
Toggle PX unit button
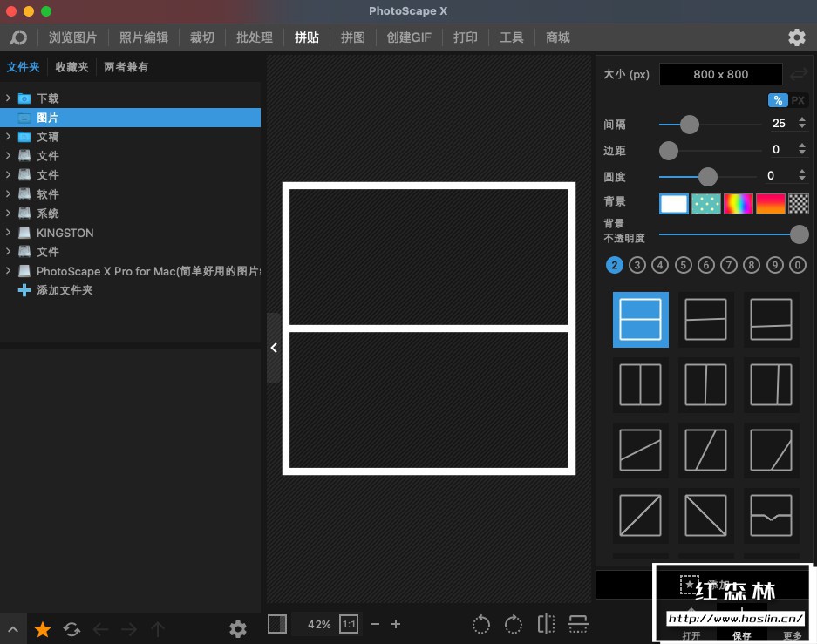(798, 100)
